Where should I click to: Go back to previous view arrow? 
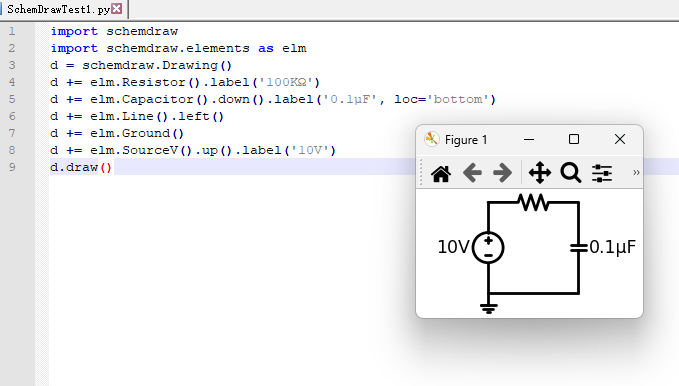pyautogui.click(x=472, y=173)
